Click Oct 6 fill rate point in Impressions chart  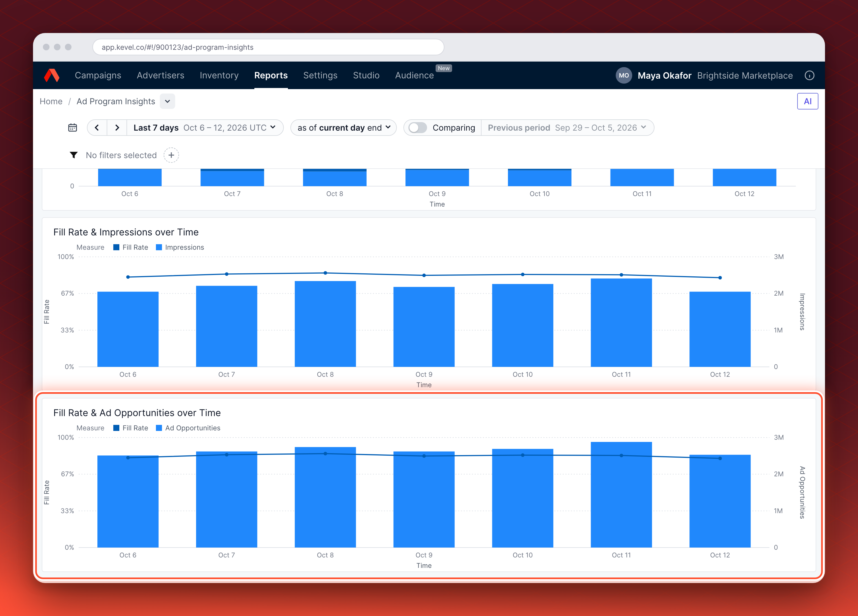128,277
